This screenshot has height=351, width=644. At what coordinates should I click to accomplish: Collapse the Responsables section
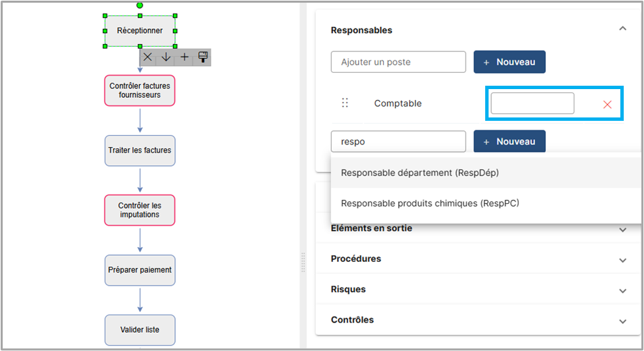[x=622, y=29]
